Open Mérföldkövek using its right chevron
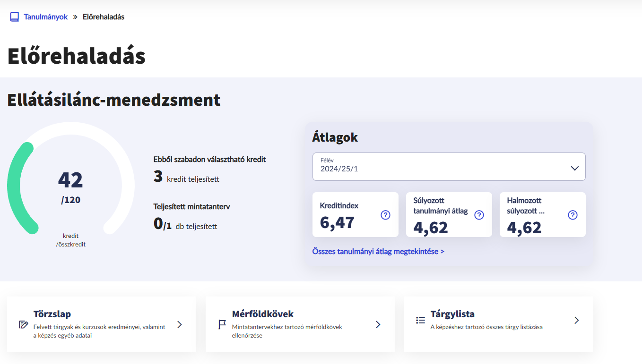The width and height of the screenshot is (642, 364). click(378, 324)
